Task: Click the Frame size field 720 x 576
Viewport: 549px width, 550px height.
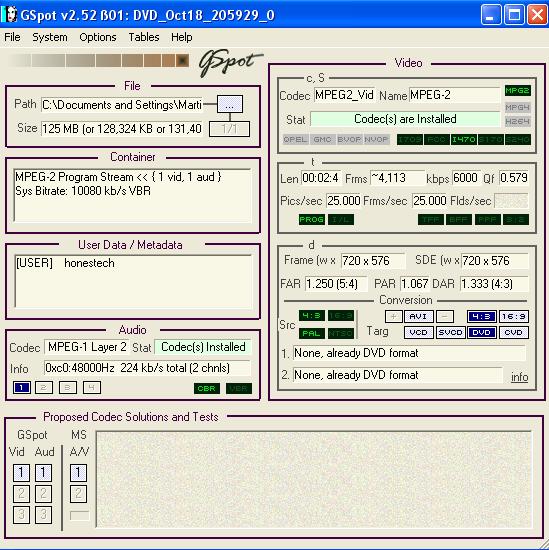Action: [373, 261]
